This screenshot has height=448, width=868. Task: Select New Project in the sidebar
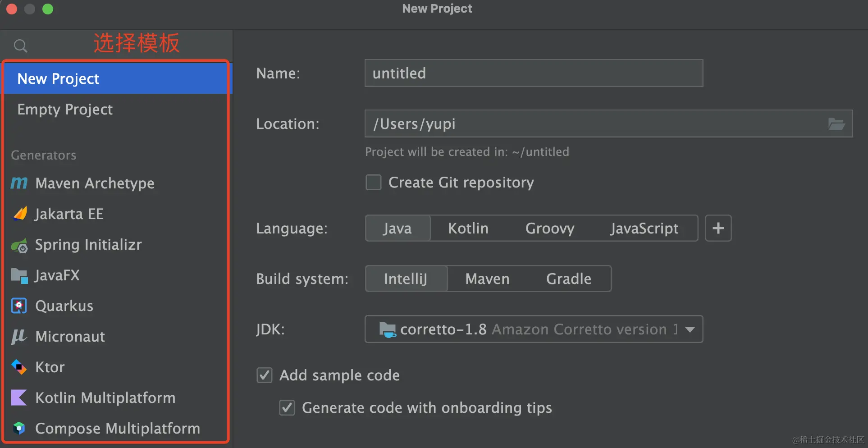click(117, 78)
